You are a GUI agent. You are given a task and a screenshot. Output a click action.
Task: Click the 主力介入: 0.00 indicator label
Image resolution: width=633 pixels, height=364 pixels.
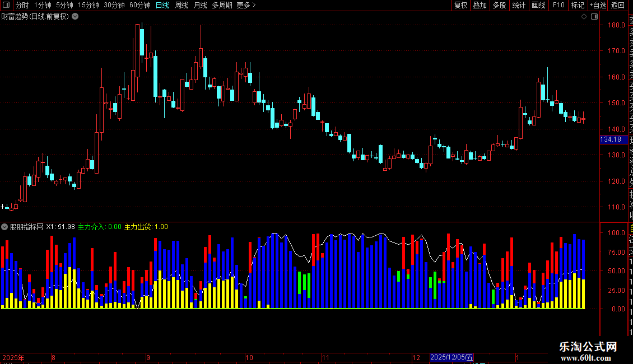[x=99, y=227]
